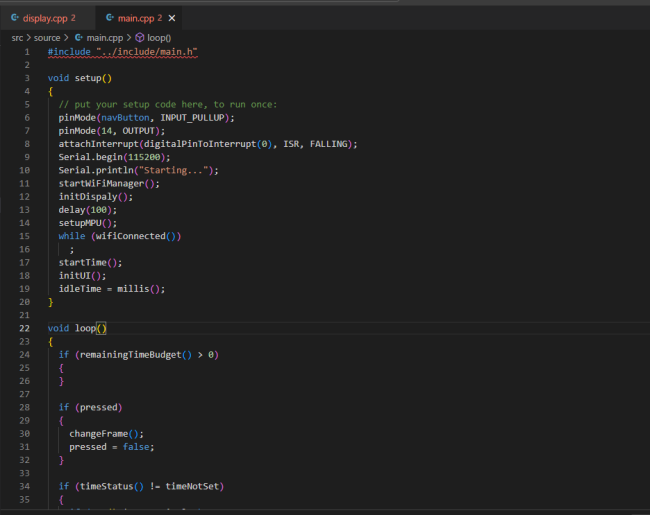Expand the main.cpp breadcrumb file dropdown
Image resolution: width=650 pixels, height=515 pixels.
(x=103, y=37)
